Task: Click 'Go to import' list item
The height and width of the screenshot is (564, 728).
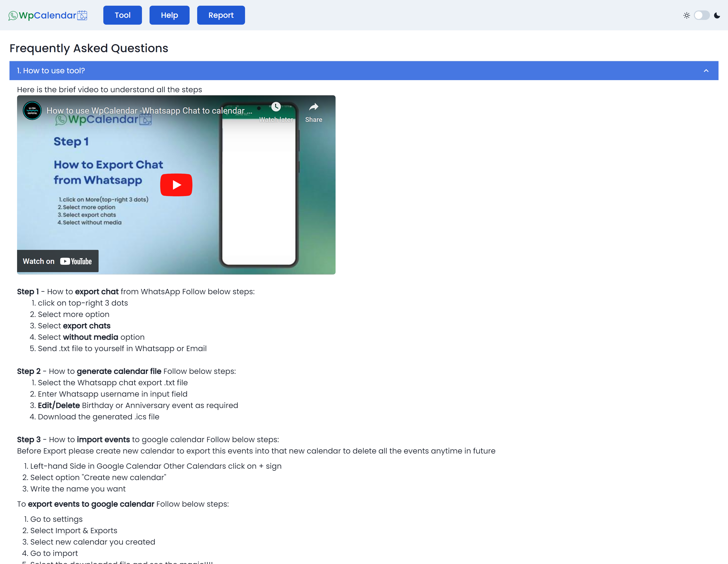Action: 54,553
